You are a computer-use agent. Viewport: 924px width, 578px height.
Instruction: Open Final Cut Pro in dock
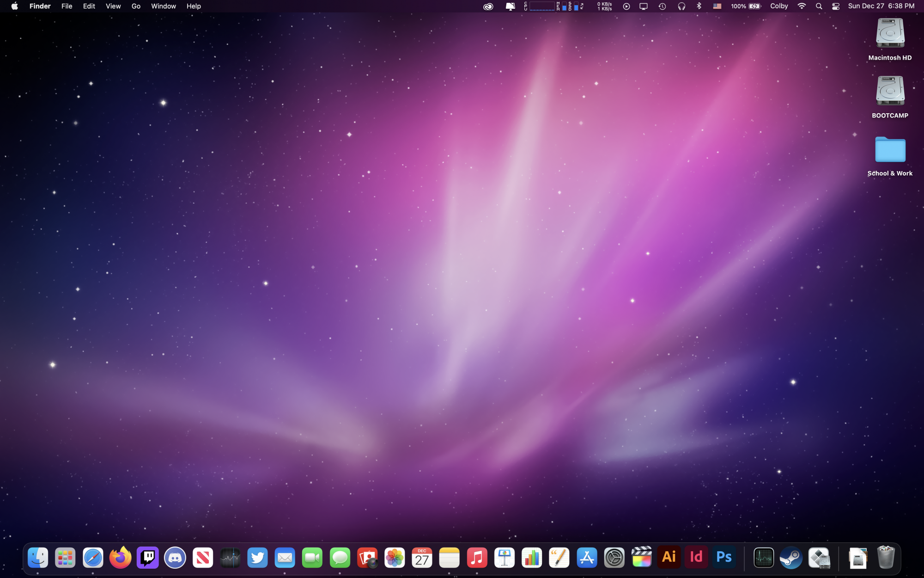click(x=642, y=557)
